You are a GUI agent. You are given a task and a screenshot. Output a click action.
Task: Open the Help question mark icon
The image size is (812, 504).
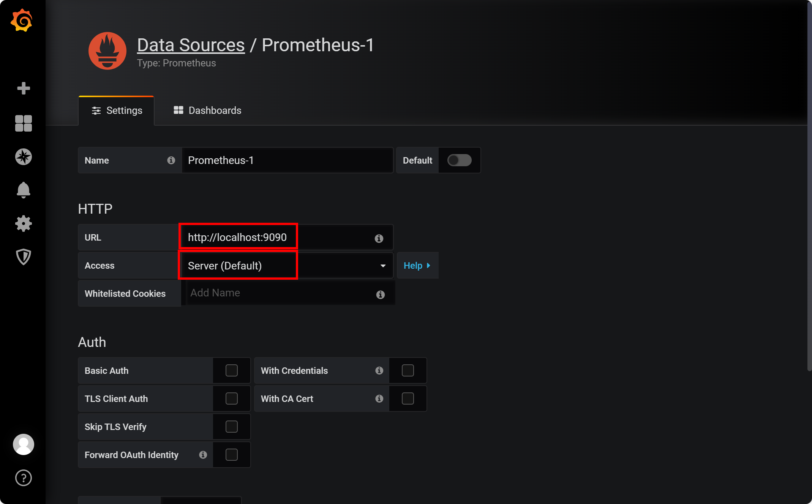point(24,478)
